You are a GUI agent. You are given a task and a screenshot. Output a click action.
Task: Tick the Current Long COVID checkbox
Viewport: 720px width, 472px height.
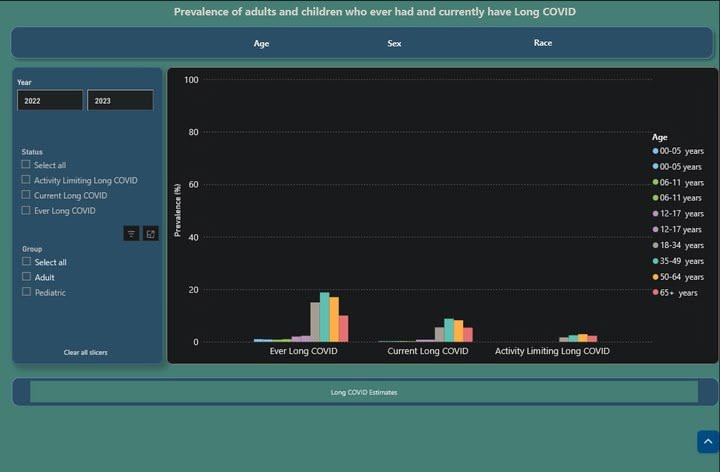(x=27, y=195)
